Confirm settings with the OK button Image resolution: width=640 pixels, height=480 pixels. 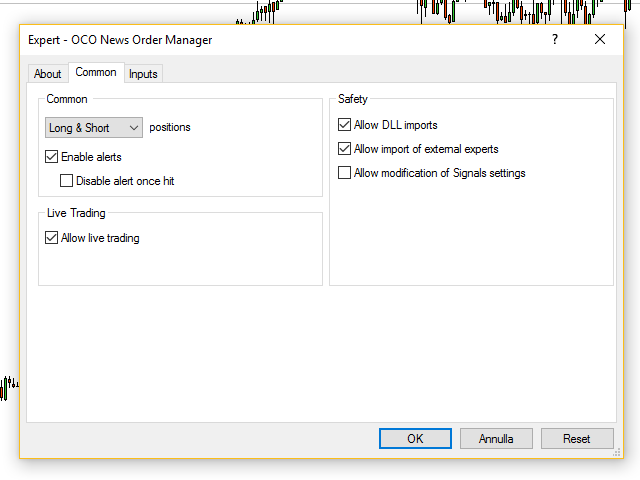tap(415, 438)
